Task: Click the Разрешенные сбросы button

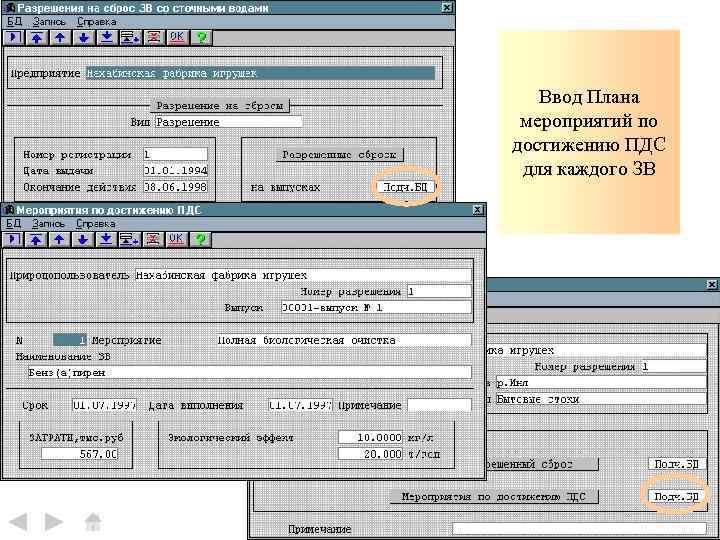Action: point(339,155)
